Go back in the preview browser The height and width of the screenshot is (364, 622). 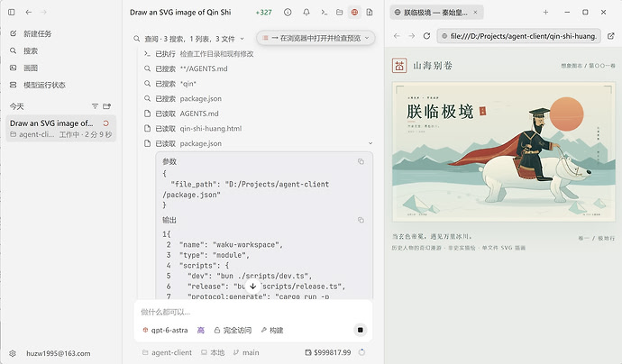[397, 36]
